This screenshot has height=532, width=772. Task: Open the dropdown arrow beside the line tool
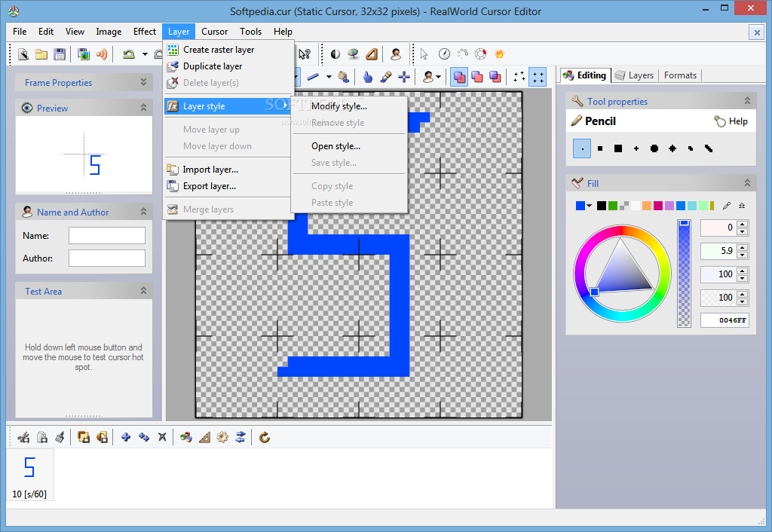(329, 77)
